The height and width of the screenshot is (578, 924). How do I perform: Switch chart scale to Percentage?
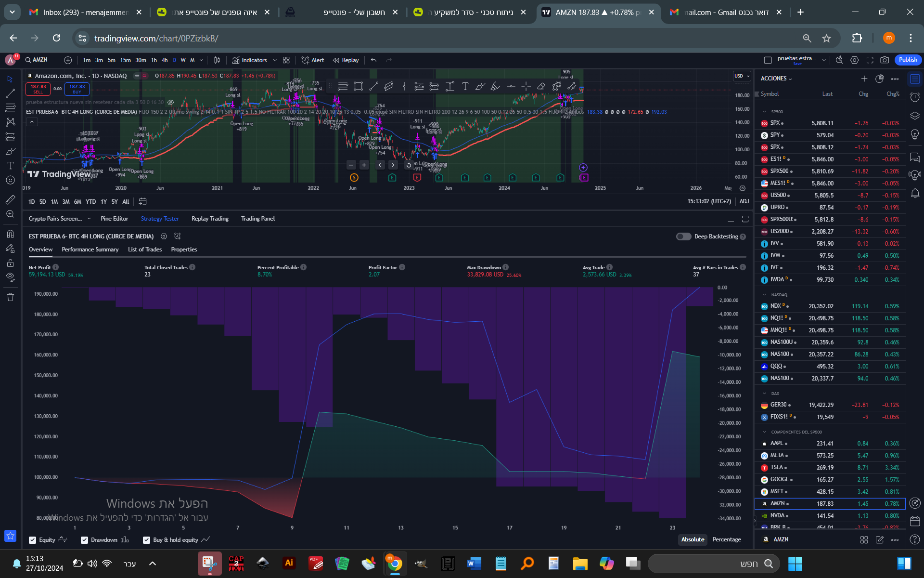[726, 539]
